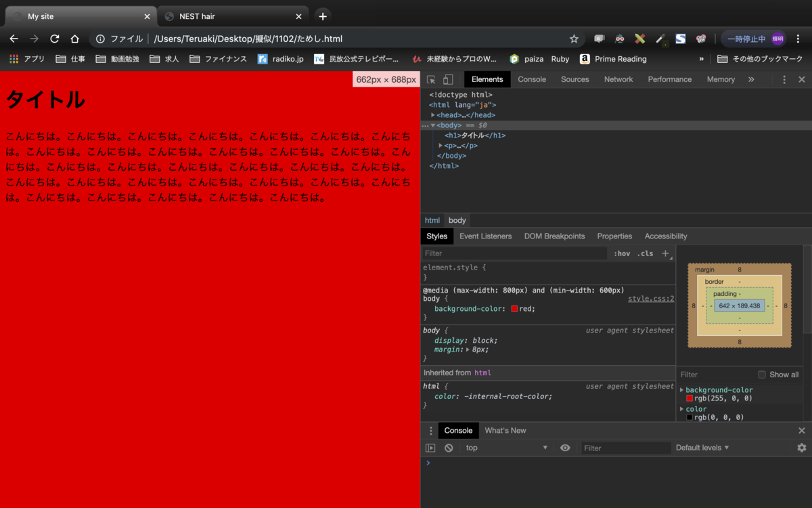Expand the p element node

click(441, 146)
